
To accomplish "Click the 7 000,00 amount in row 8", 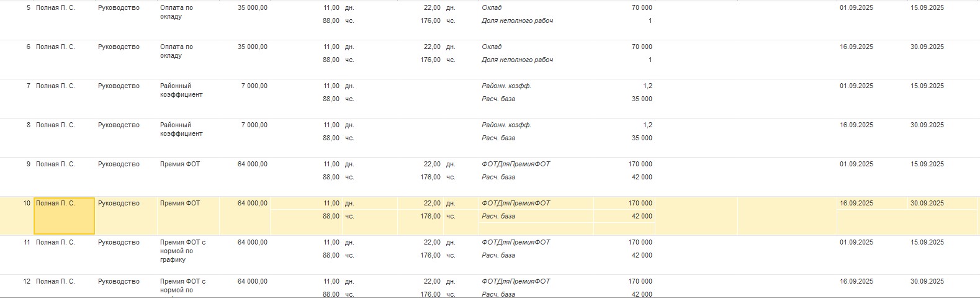I will [x=254, y=125].
